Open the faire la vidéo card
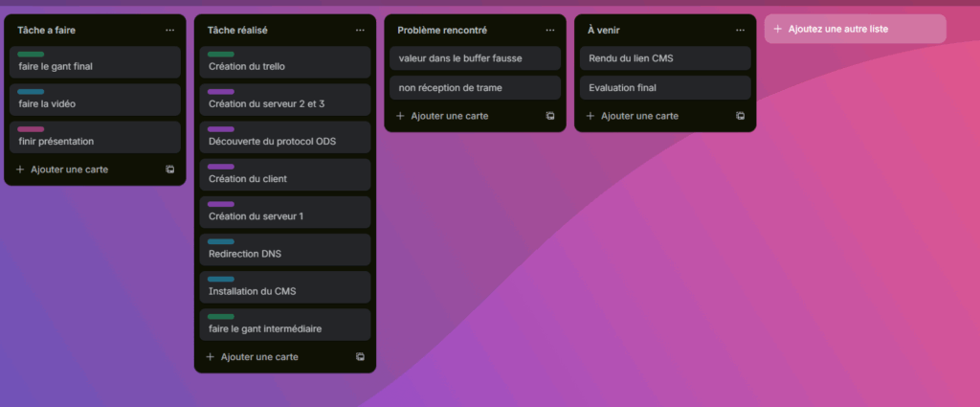The height and width of the screenshot is (407, 980). 94,103
